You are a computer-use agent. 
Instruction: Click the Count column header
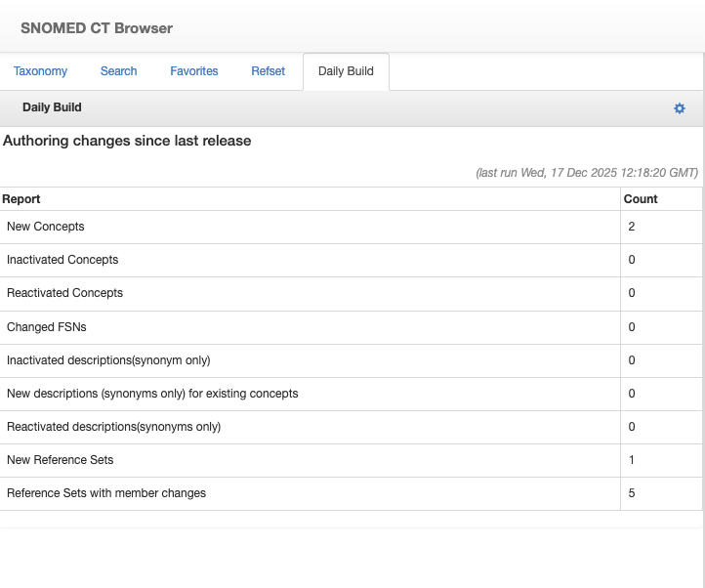[641, 199]
